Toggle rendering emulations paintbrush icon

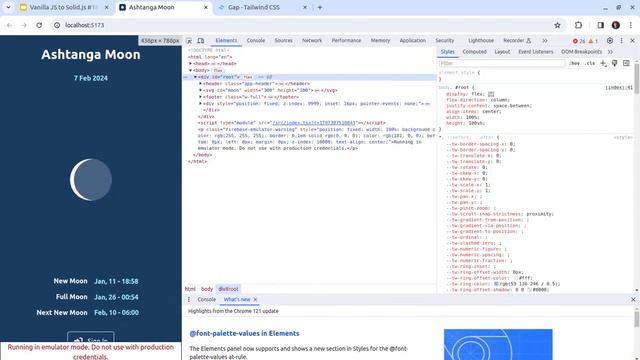[615, 63]
